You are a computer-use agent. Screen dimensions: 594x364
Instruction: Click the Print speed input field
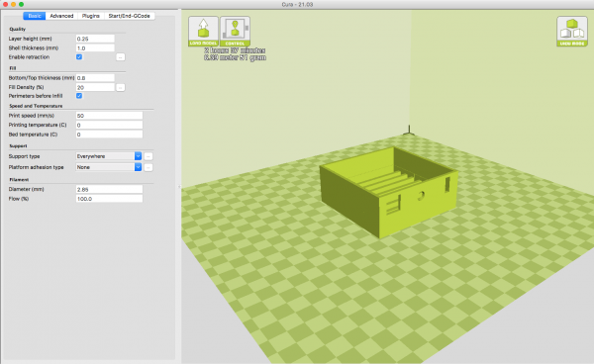[109, 116]
